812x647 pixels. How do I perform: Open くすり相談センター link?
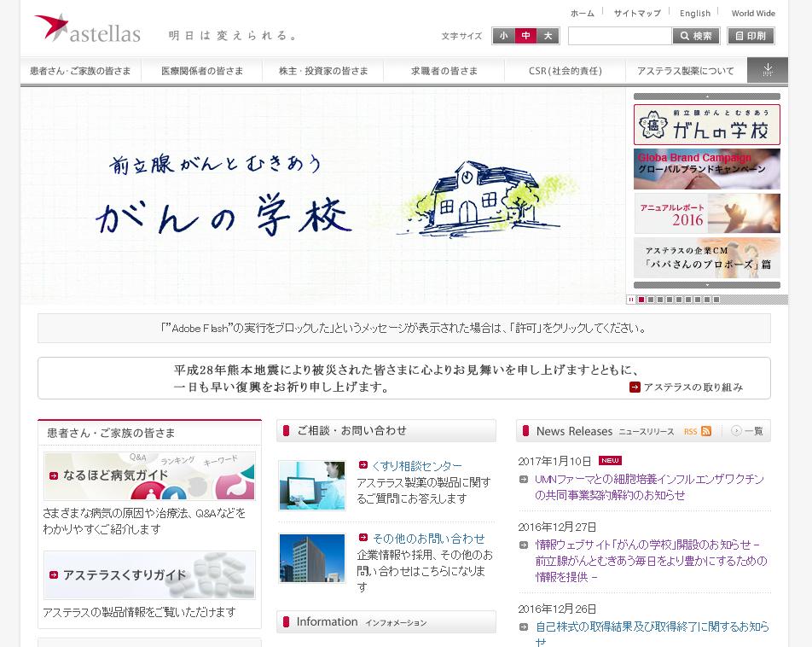pyautogui.click(x=417, y=466)
